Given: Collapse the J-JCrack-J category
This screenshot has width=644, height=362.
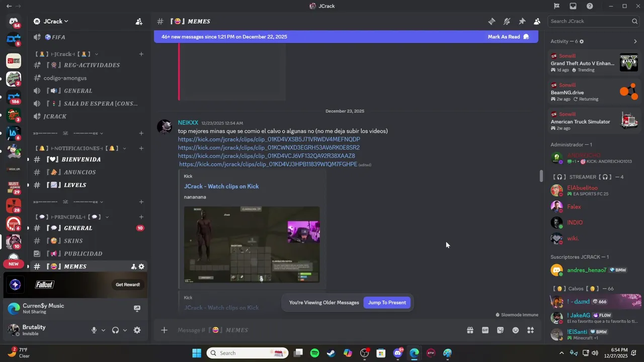Looking at the screenshot, I should 66,54.
